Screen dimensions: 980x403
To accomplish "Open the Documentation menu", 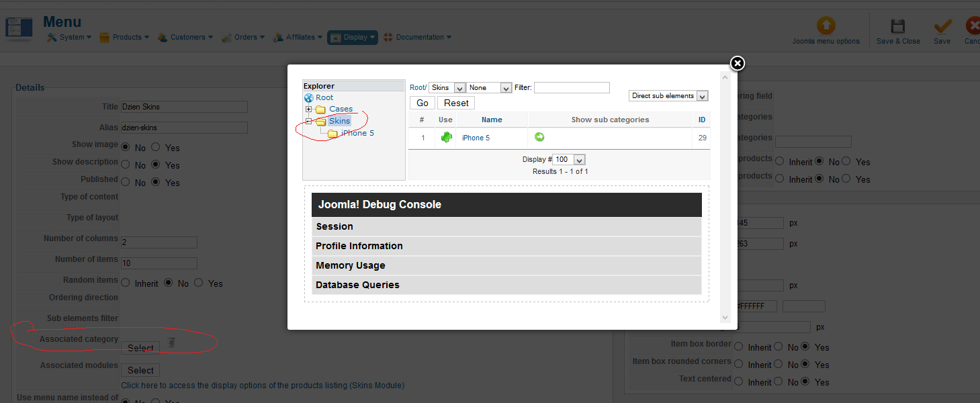I will (418, 38).
